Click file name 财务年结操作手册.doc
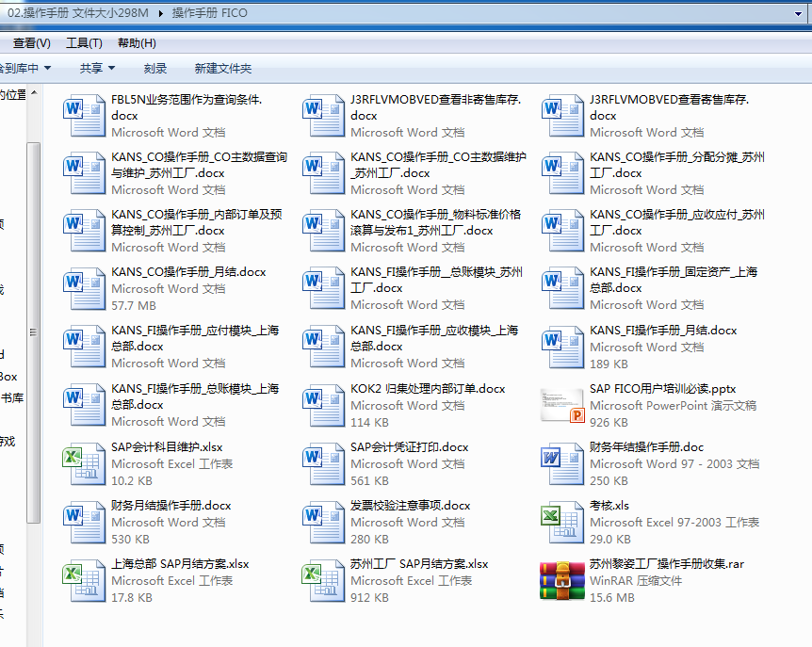The width and height of the screenshot is (812, 647). [x=646, y=446]
